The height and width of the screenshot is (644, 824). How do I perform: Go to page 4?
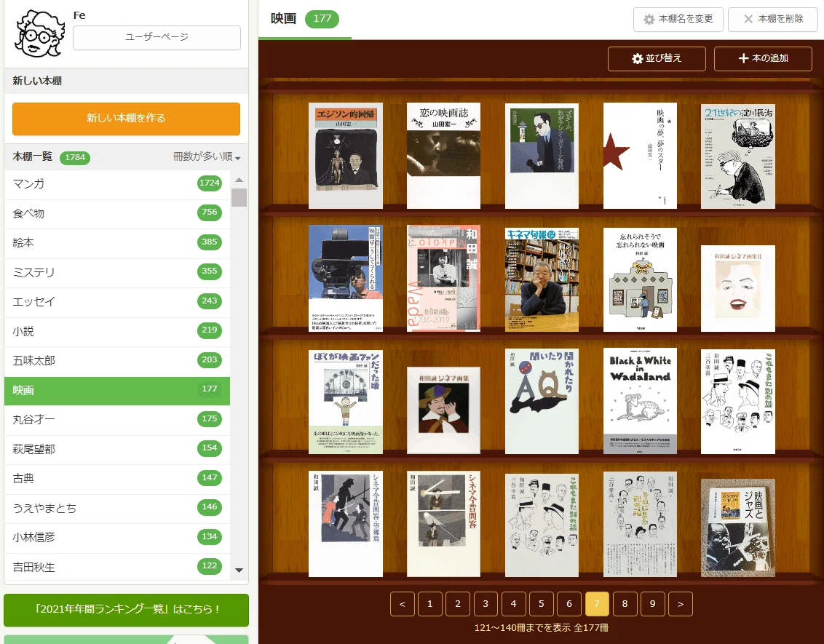pyautogui.click(x=513, y=604)
